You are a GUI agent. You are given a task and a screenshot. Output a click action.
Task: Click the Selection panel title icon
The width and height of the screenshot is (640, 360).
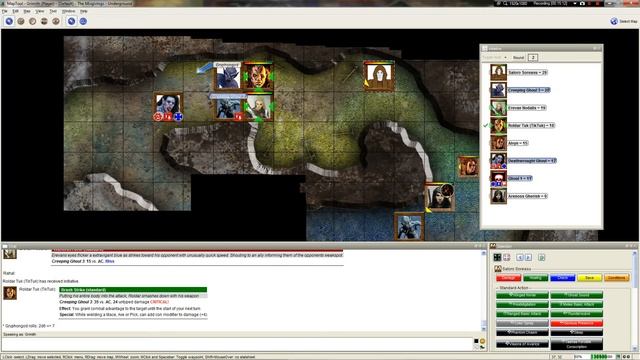pyautogui.click(x=493, y=246)
